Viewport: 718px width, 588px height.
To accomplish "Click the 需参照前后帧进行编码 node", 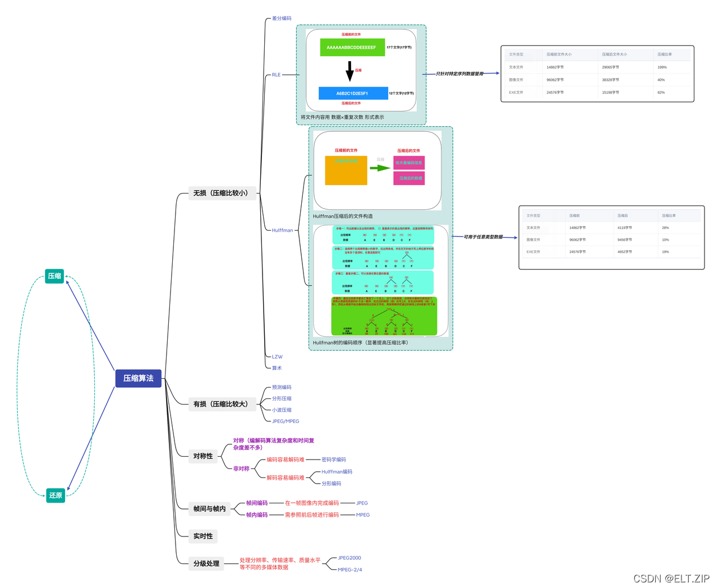I will pyautogui.click(x=312, y=514).
